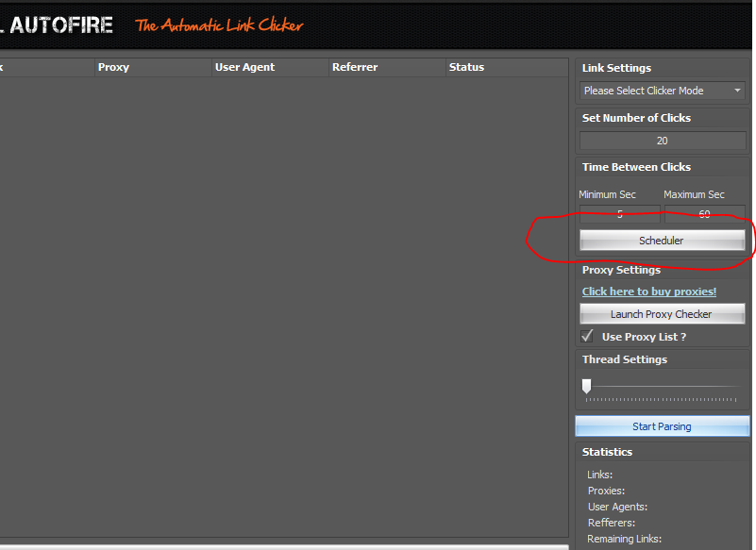756x550 pixels.
Task: Toggle the Use Proxy List checkbox
Action: [587, 336]
